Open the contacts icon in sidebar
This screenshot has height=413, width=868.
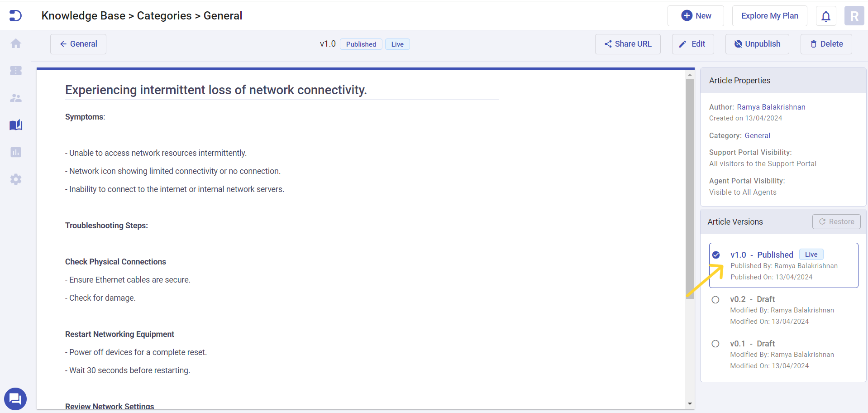[x=16, y=98]
